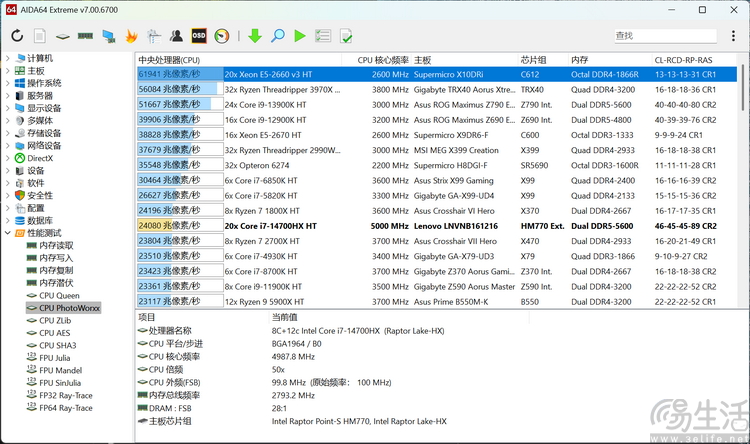Select the CPU SHA3 benchmark
This screenshot has height=444, width=750.
click(x=58, y=345)
